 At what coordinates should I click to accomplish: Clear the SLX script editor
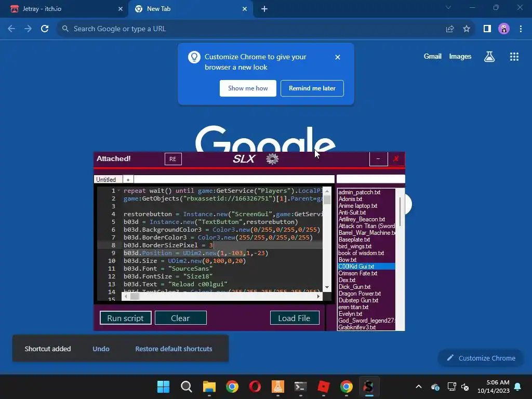[x=180, y=318]
